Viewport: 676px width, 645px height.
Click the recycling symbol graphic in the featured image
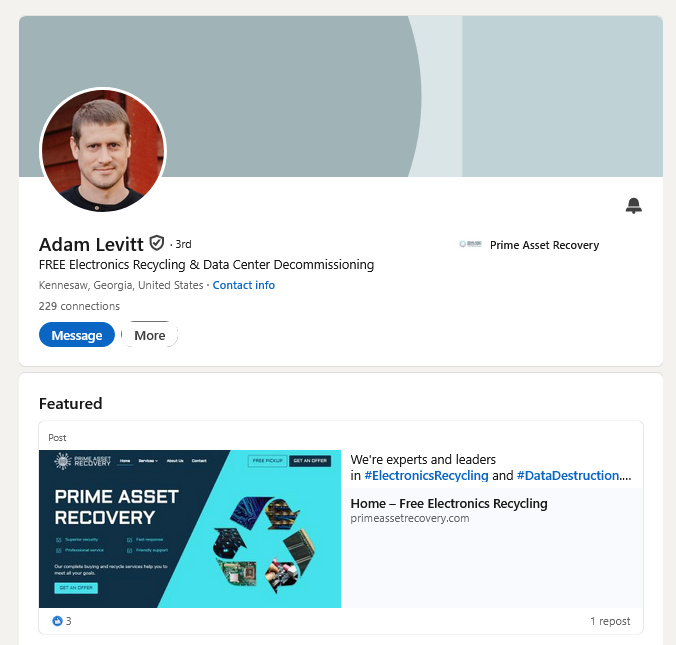pyautogui.click(x=264, y=545)
